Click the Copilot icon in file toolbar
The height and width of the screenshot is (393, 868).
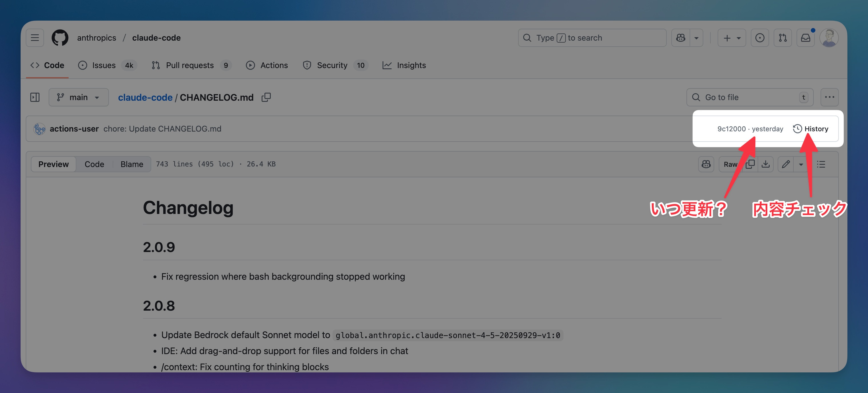[706, 164]
